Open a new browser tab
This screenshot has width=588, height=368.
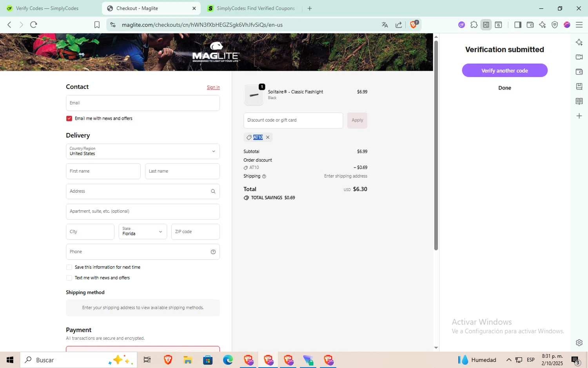point(310,8)
